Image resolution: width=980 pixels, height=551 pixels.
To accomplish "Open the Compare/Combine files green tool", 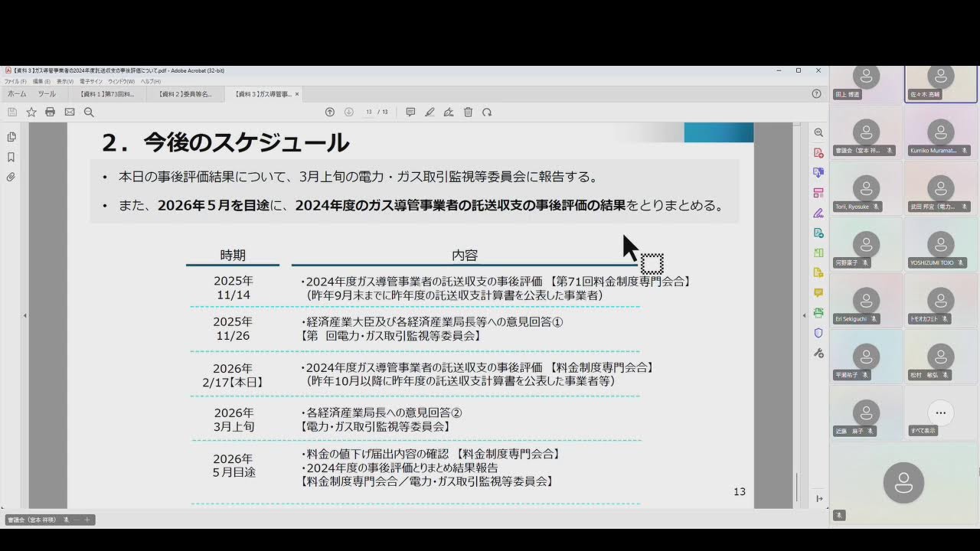I will (818, 253).
